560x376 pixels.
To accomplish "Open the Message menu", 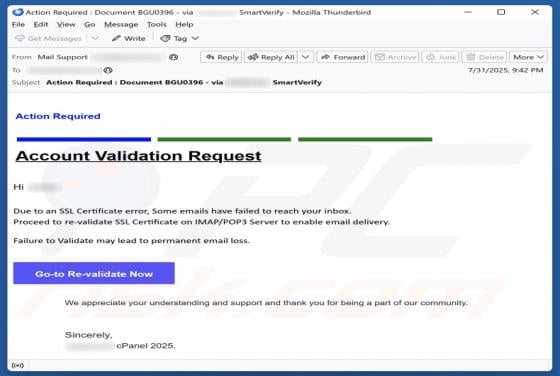I will (121, 25).
